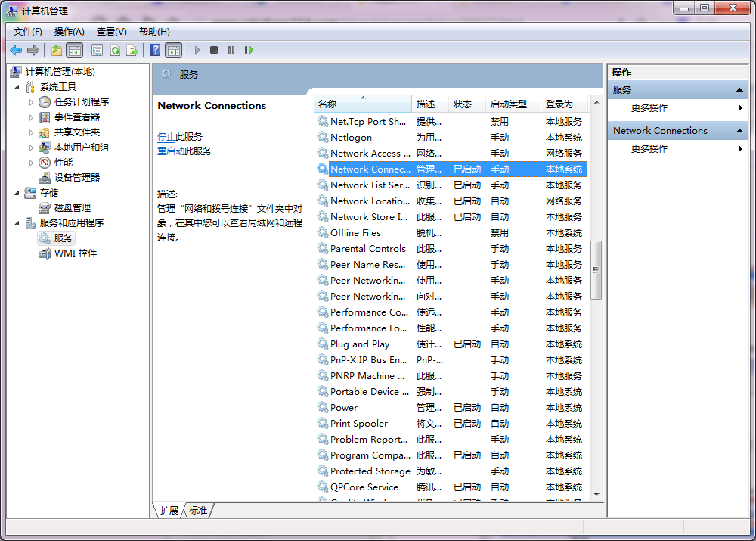The width and height of the screenshot is (756, 541).
Task: Open the 查看 menu
Action: [110, 31]
